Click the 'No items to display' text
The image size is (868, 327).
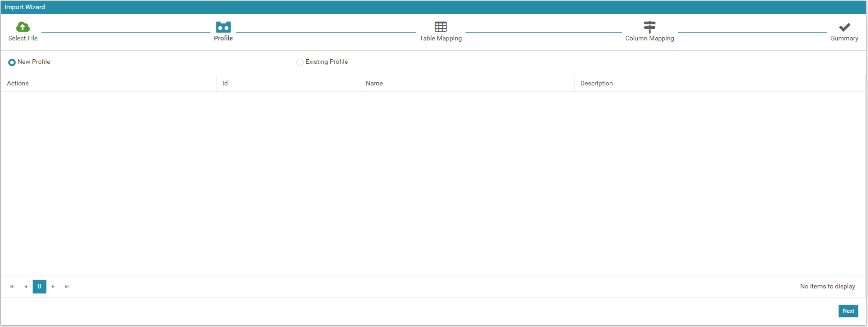pos(828,286)
